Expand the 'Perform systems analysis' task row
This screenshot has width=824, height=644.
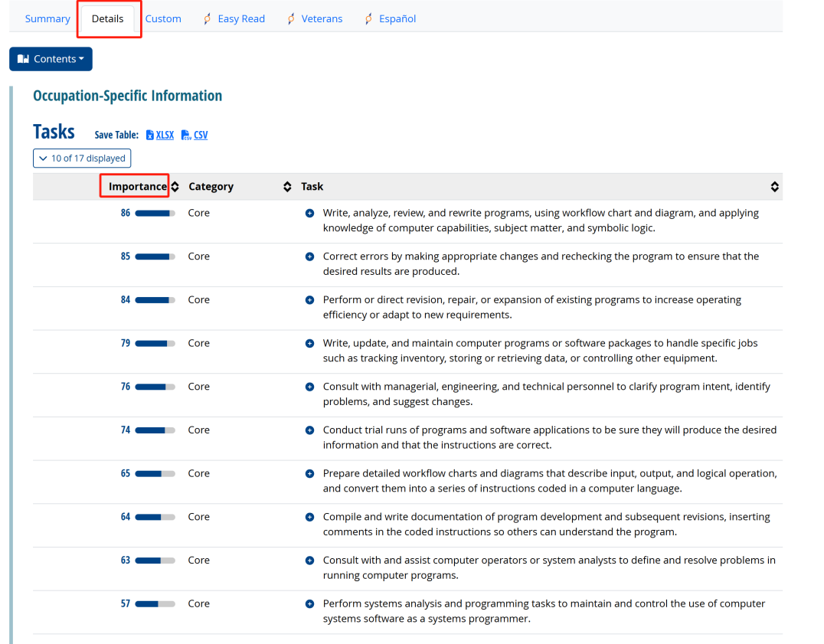[309, 603]
